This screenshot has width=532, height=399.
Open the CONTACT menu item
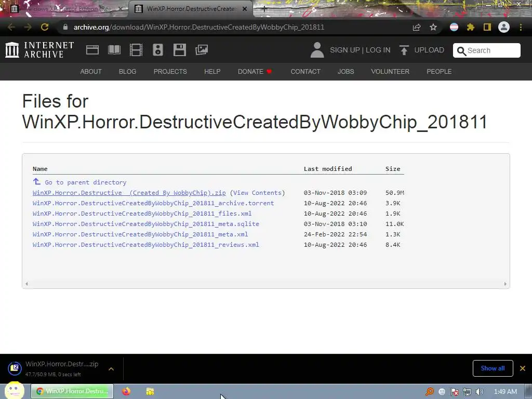point(305,72)
